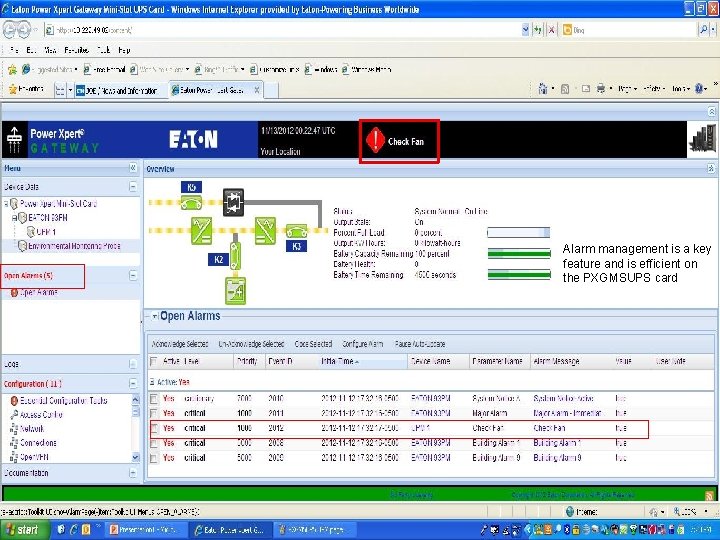The width and height of the screenshot is (720, 540).
Task: Collapse the Active: Yes group in alarm table
Action: (x=152, y=382)
